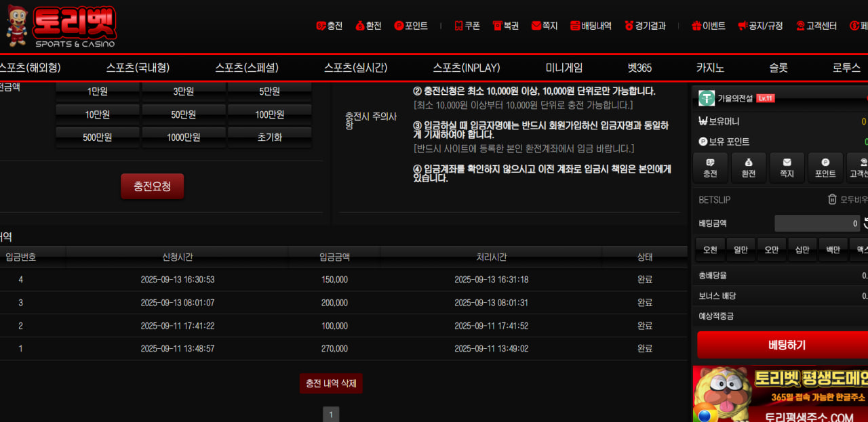
Task: Select the 10만원 amount button
Action: click(x=98, y=114)
